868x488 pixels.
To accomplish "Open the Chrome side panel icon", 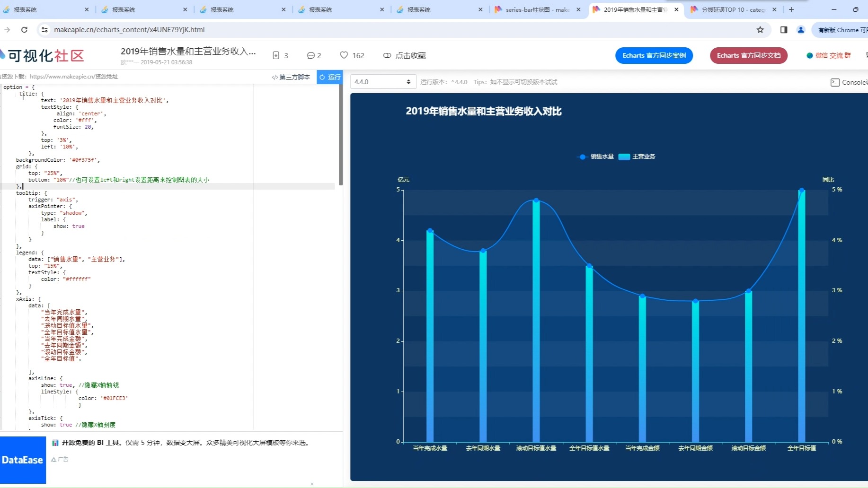I will [x=784, y=30].
